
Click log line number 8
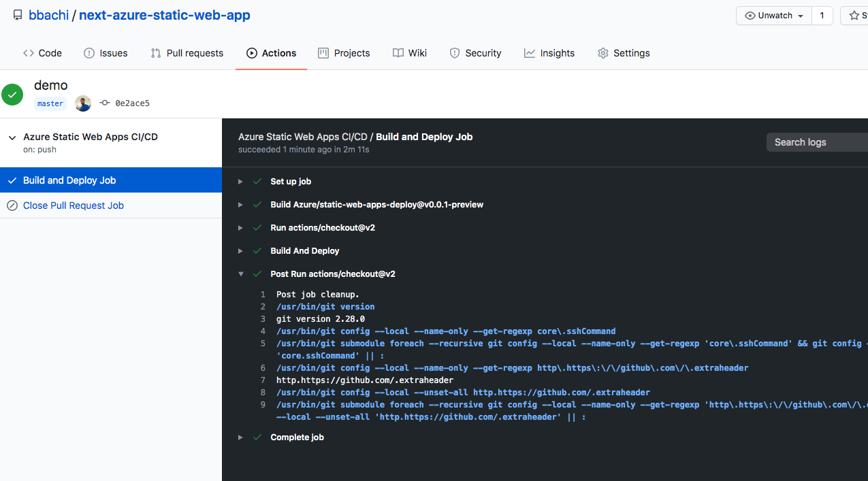pyautogui.click(x=263, y=393)
